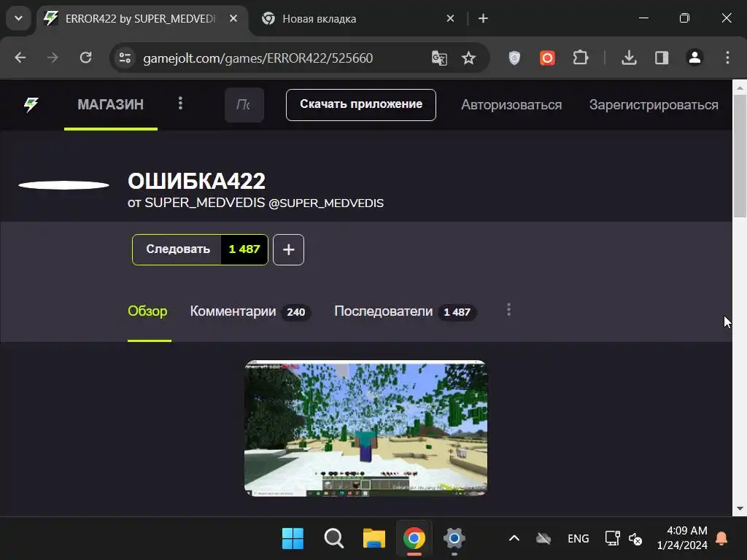The width and height of the screenshot is (747, 560).
Task: Reload the page with refresh icon
Action: (86, 58)
